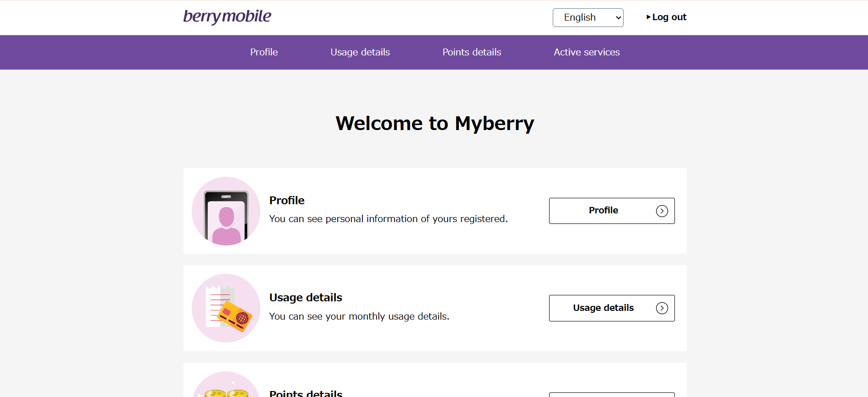
Task: Click the Usage details receipt card icon
Action: (x=226, y=308)
